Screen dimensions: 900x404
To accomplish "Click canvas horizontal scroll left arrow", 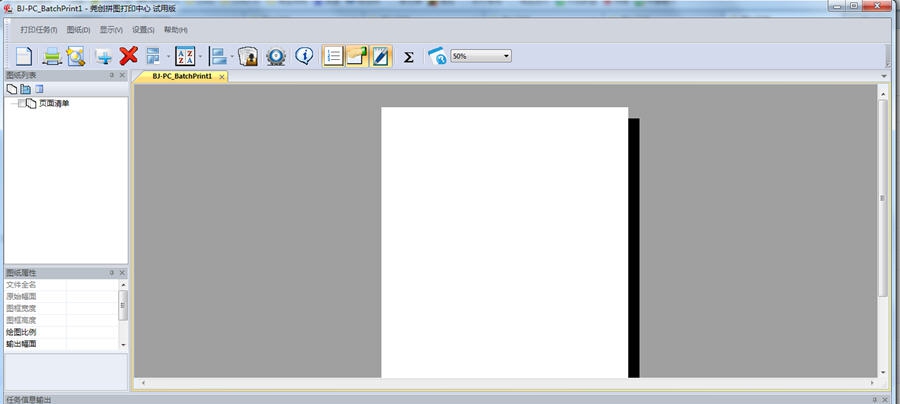I will (x=142, y=383).
